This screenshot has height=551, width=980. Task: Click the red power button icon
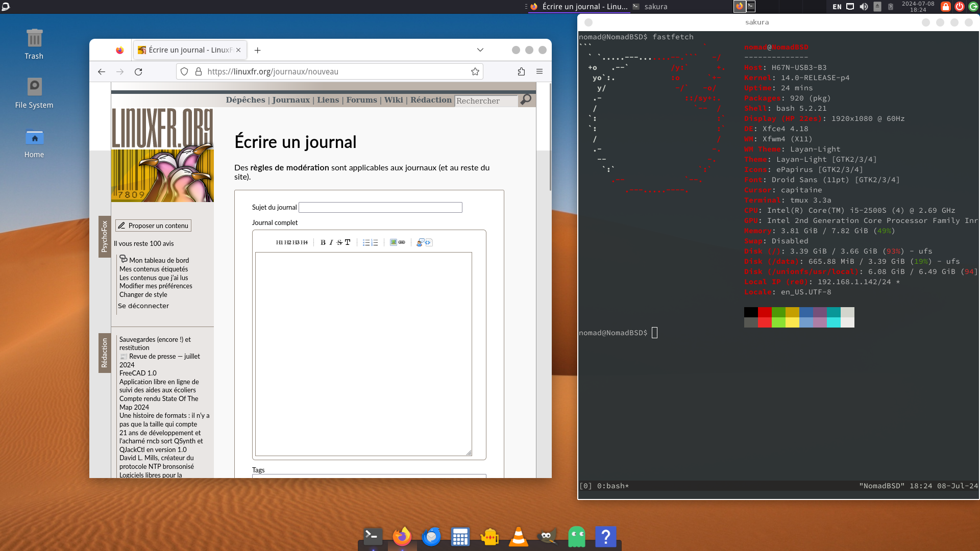960,7
